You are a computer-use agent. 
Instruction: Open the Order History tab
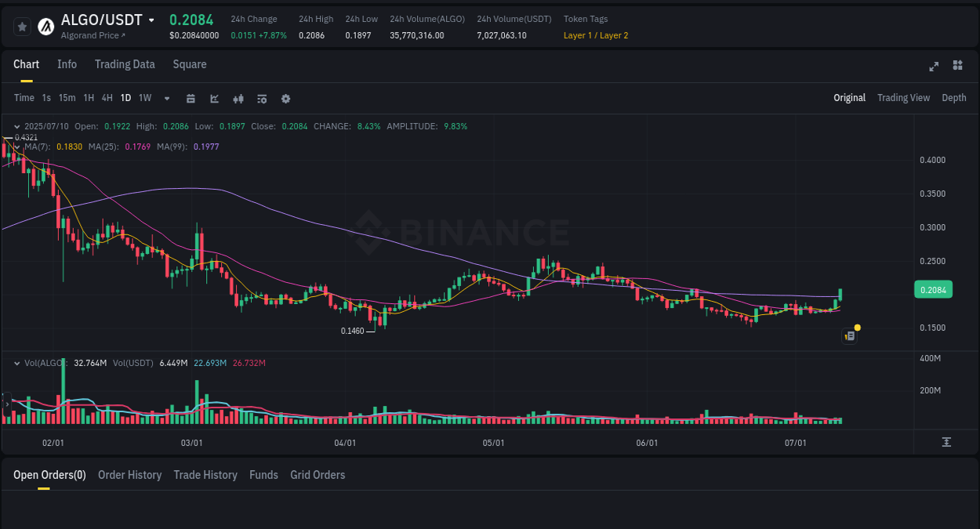click(129, 475)
